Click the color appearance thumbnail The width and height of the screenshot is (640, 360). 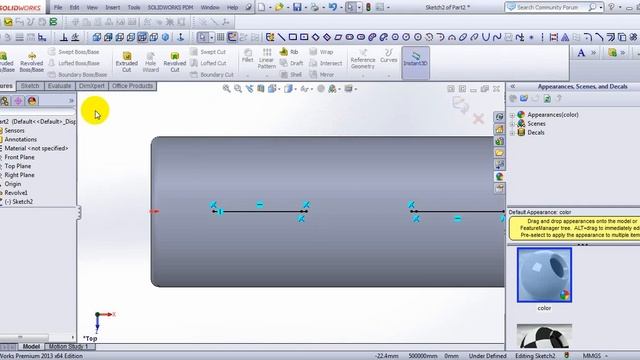coord(544,275)
